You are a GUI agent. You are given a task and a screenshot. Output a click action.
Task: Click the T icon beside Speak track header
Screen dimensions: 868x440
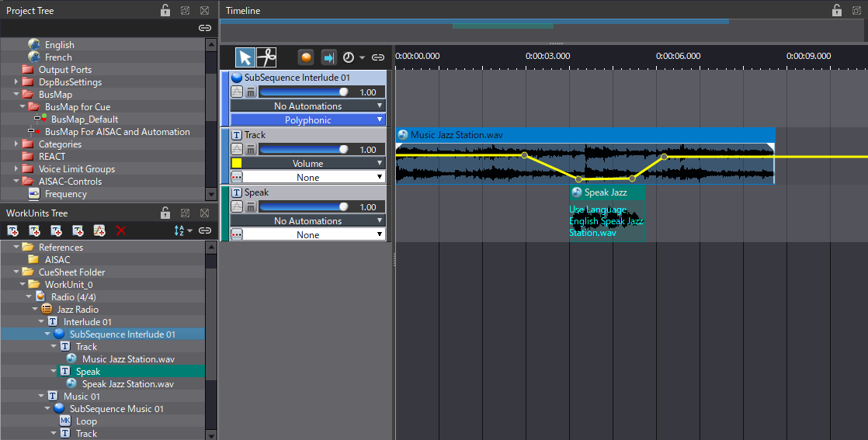coord(237,192)
